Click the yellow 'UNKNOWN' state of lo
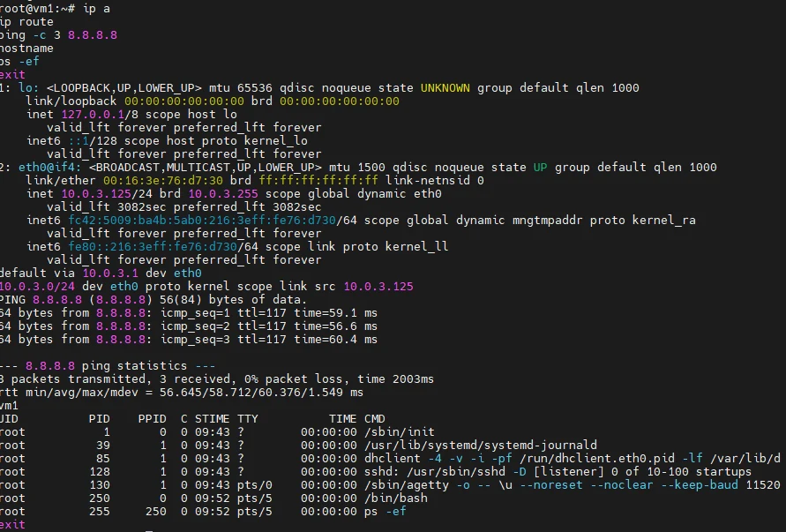 [445, 88]
